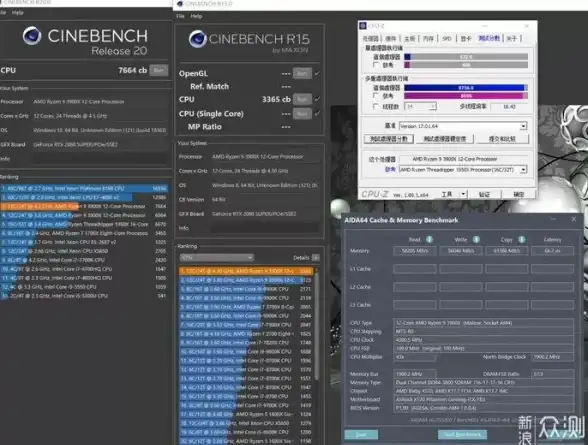588x445 pixels.
Task: Click the info icon beside Read in AIDA64
Action: click(x=429, y=239)
